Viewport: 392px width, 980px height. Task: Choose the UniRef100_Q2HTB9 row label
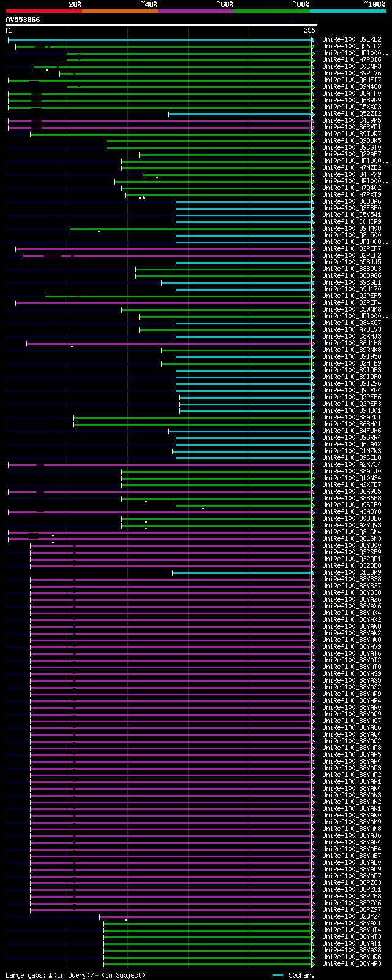(x=352, y=363)
